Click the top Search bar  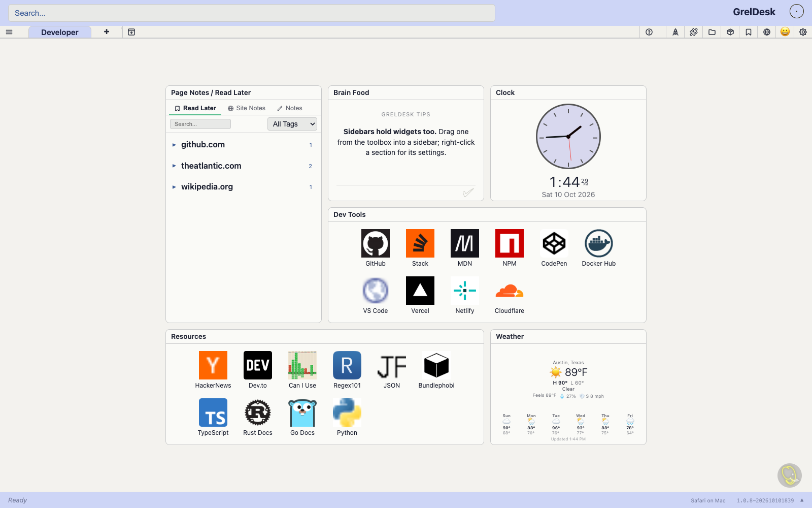pyautogui.click(x=252, y=13)
